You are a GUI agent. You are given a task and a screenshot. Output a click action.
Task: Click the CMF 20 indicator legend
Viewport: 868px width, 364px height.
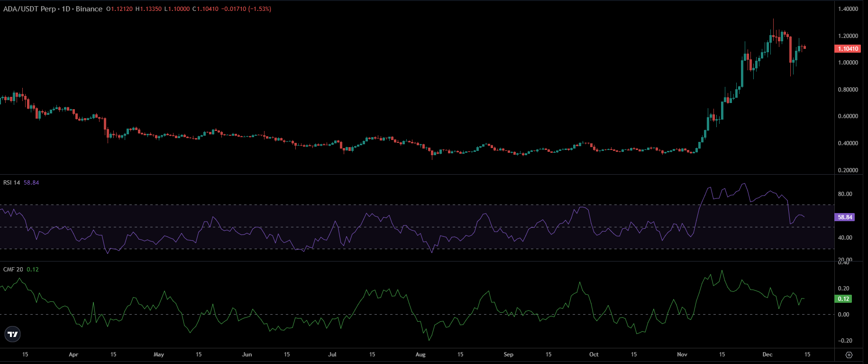pyautogui.click(x=13, y=270)
